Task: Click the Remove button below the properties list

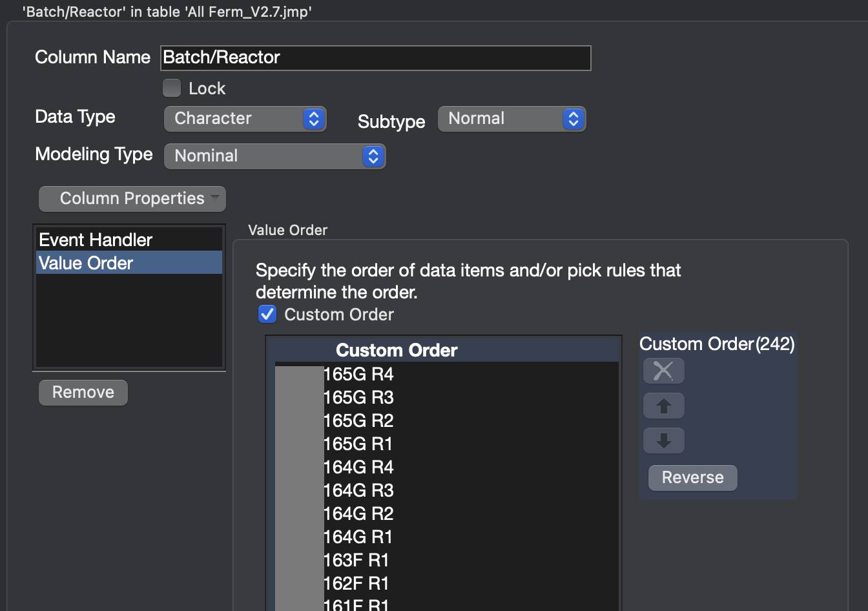Action: pyautogui.click(x=83, y=392)
